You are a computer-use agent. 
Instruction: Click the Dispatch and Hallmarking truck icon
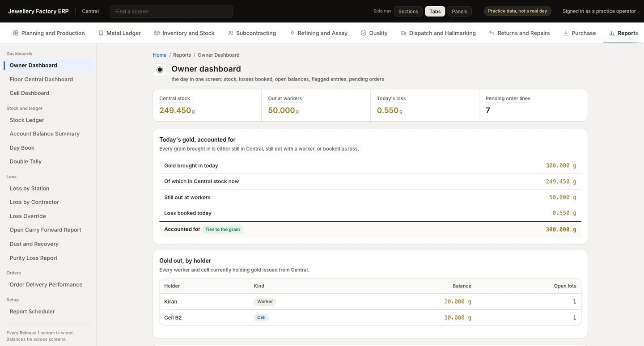404,33
